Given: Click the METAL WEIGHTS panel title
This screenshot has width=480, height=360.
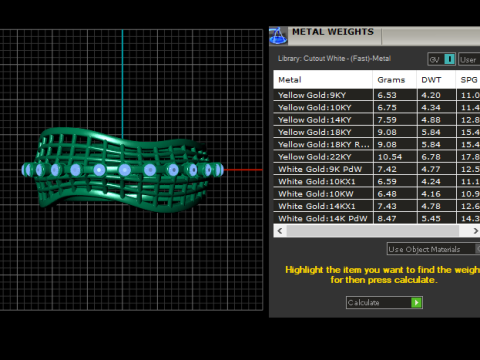Looking at the screenshot, I should [x=333, y=32].
